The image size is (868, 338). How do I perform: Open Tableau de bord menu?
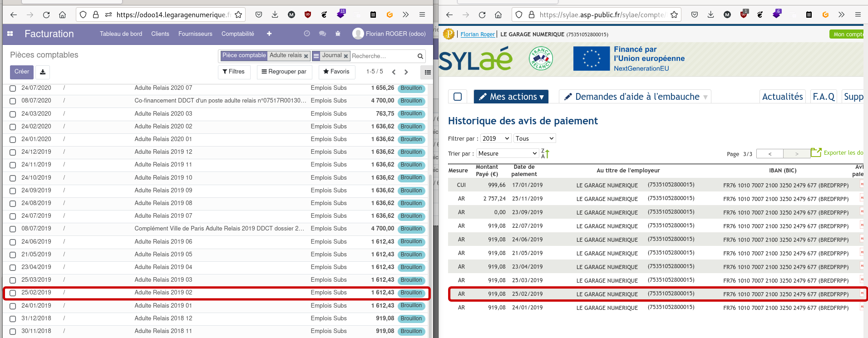pos(121,34)
